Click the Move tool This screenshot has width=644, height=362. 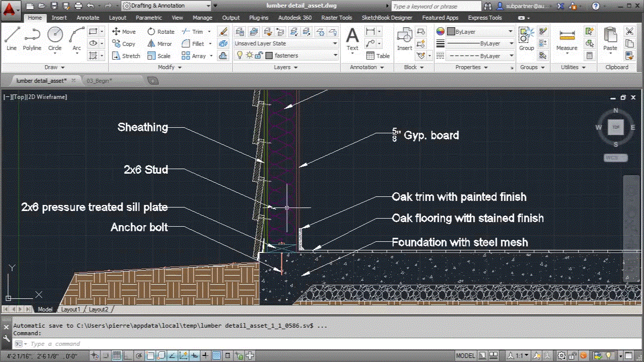124,31
